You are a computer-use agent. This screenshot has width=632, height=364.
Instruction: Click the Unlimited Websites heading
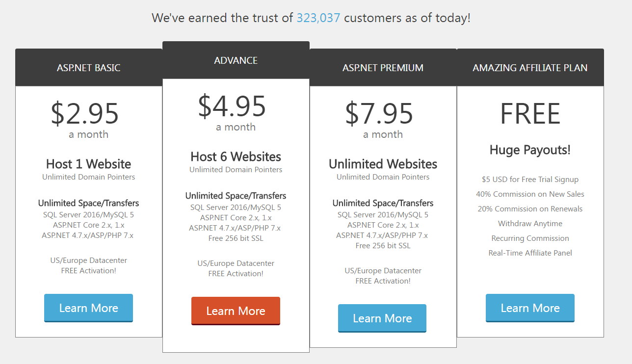[383, 164]
